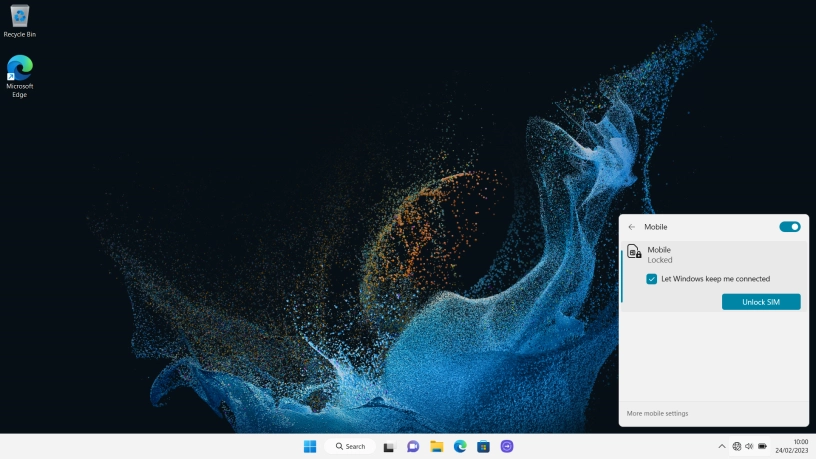
Task: Click the back arrow in the Mobile panel
Action: 631,227
